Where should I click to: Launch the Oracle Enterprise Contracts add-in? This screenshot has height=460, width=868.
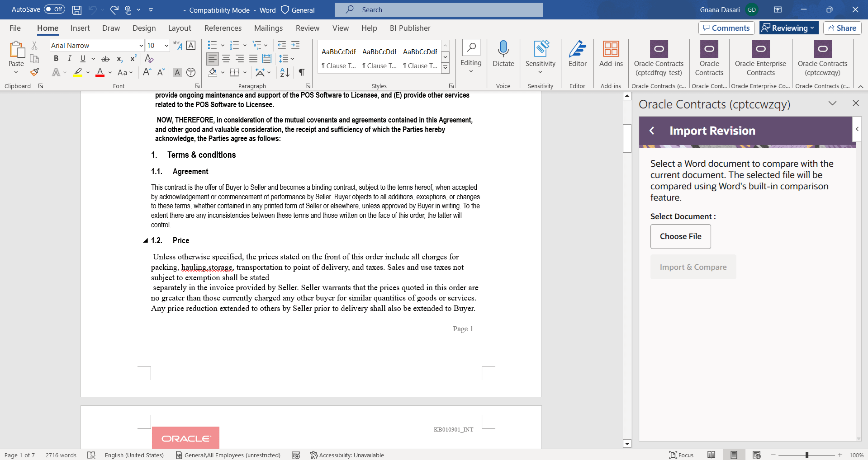tap(760, 59)
